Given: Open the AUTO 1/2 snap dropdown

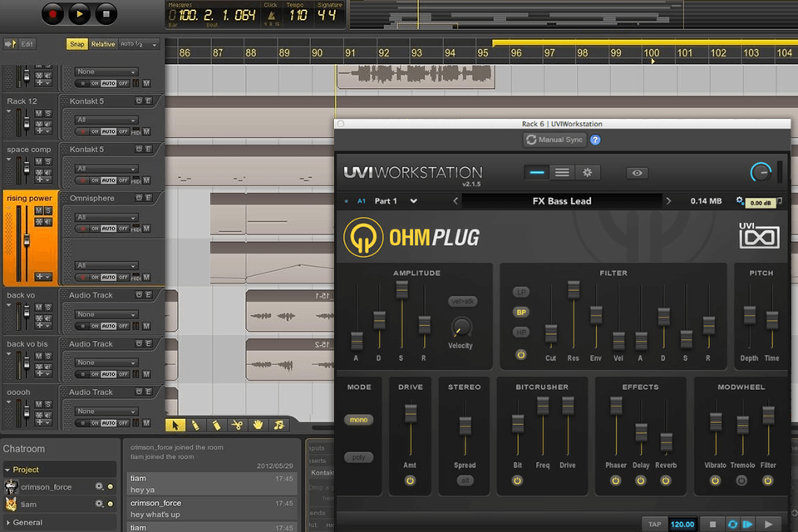Looking at the screenshot, I should tap(139, 44).
